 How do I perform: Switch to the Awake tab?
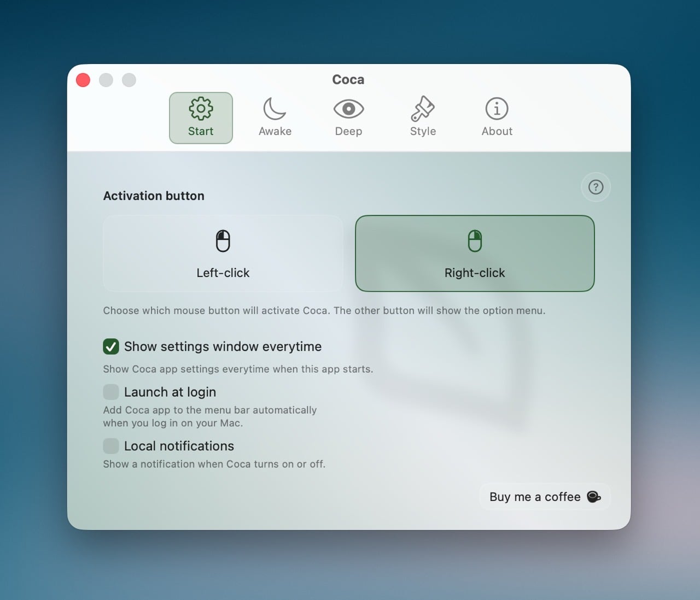point(275,118)
